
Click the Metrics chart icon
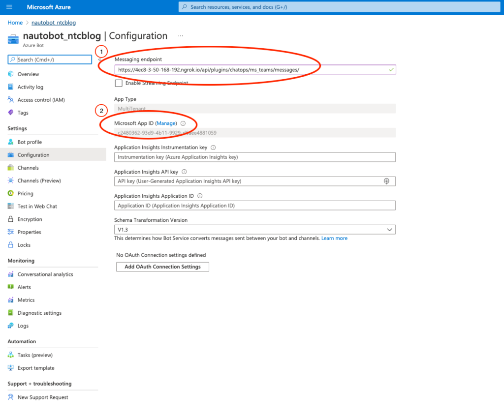pos(11,300)
